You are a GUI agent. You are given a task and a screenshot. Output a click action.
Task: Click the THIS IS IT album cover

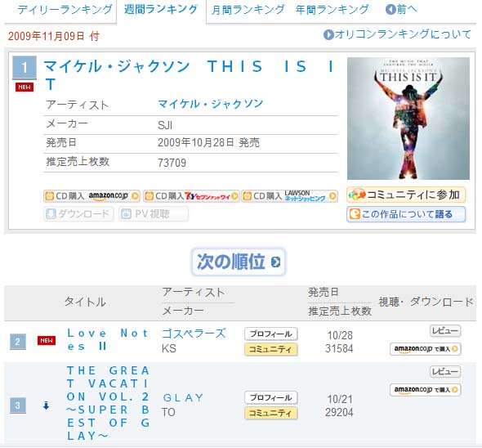tap(408, 119)
